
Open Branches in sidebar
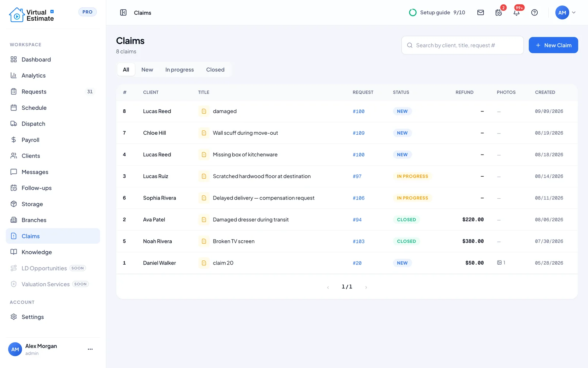(53, 220)
